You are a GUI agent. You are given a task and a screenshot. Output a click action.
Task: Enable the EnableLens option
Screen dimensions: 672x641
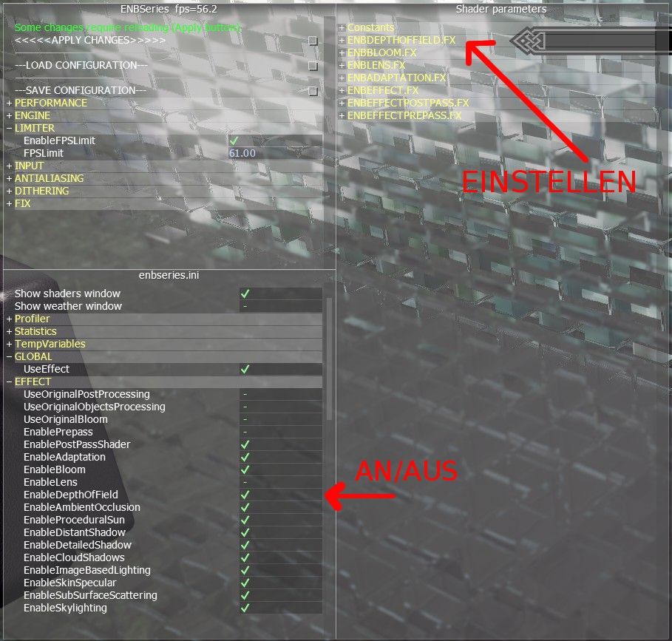coord(245,483)
